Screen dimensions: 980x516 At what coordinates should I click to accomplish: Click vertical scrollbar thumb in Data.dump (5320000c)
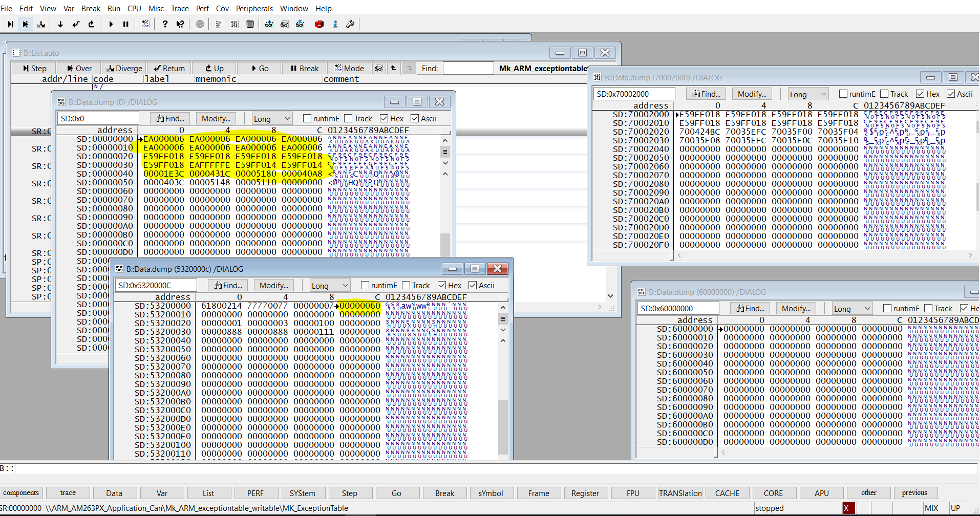pyautogui.click(x=503, y=427)
